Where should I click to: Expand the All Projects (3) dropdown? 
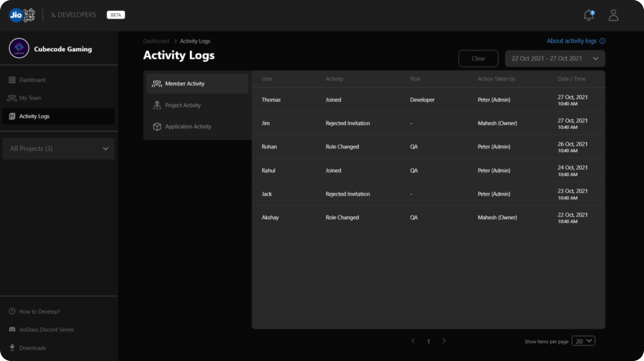tap(58, 149)
